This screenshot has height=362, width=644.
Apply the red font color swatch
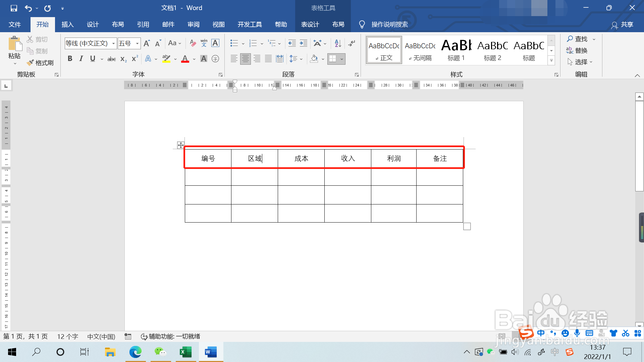coord(185,59)
